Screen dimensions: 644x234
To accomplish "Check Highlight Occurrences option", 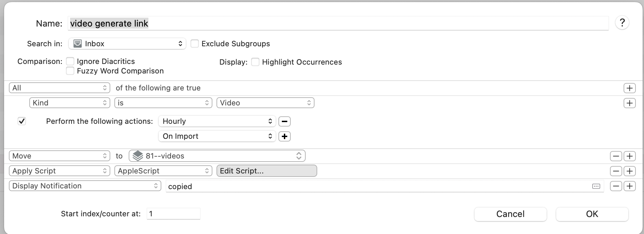I will pyautogui.click(x=255, y=62).
